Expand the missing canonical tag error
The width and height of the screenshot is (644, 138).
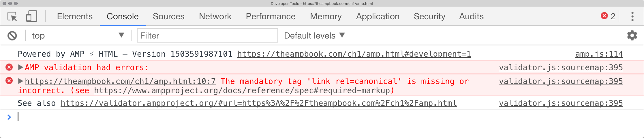click(x=20, y=81)
